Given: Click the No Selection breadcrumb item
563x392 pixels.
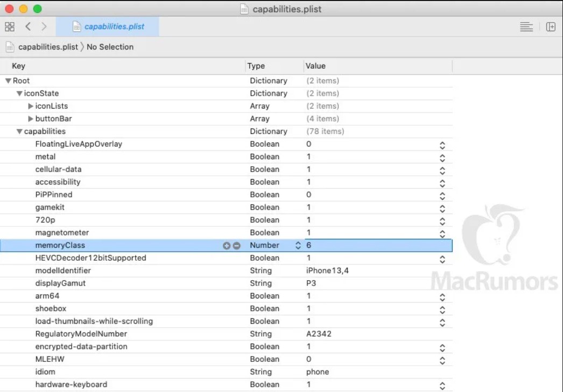Looking at the screenshot, I should 110,47.
